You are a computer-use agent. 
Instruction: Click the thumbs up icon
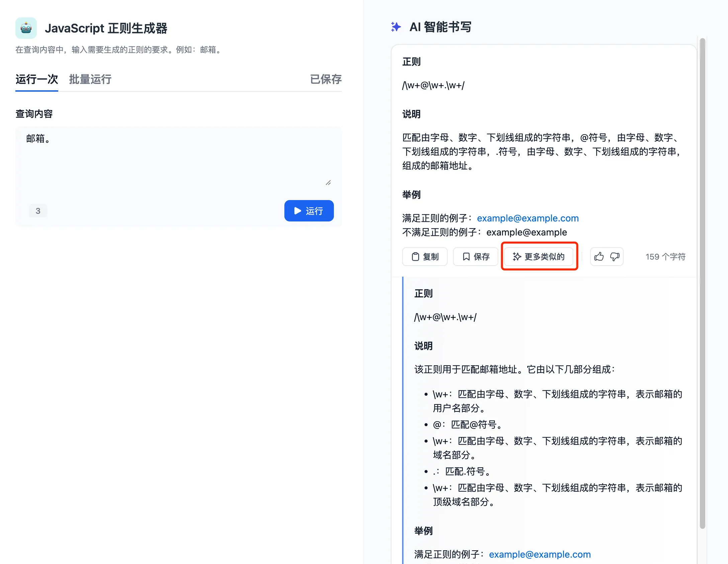point(599,257)
